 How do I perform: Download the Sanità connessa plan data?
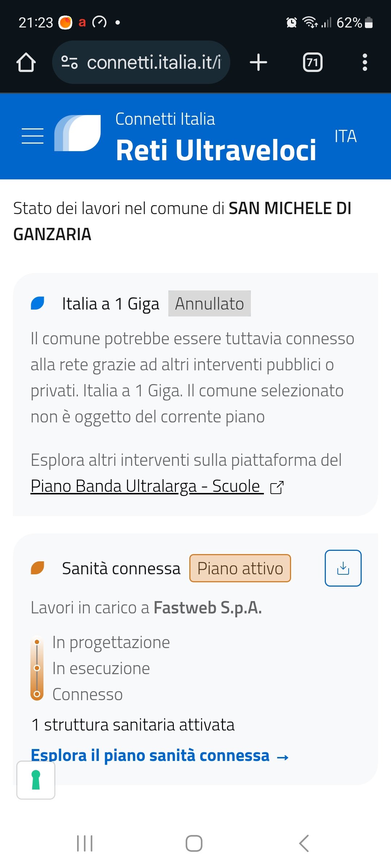click(343, 568)
